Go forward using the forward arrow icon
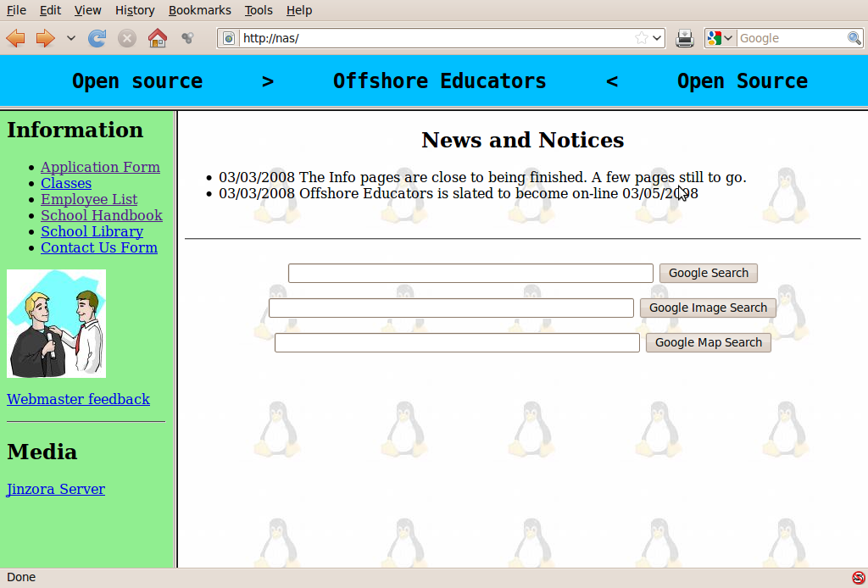Screen dimensions: 868x588 click(x=44, y=38)
